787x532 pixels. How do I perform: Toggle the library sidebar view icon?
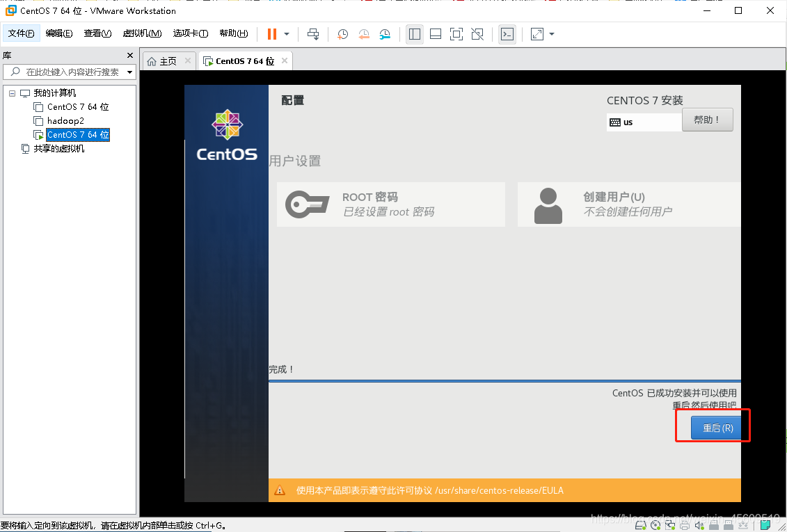[x=415, y=34]
